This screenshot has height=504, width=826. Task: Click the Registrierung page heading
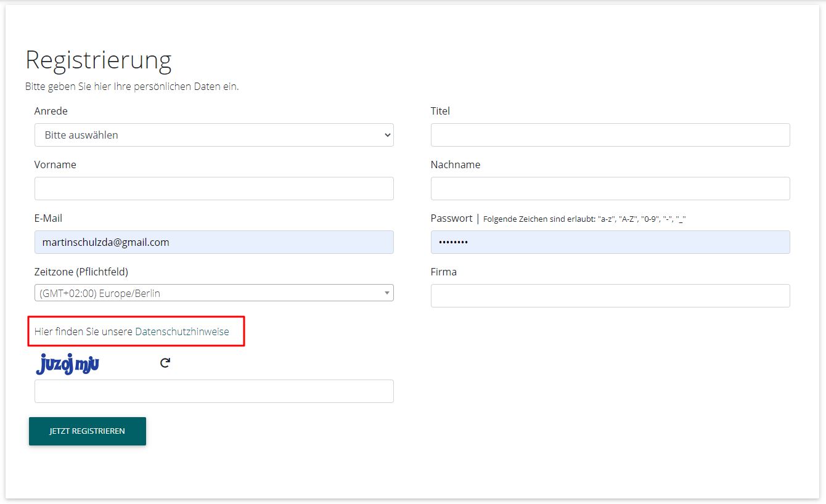pyautogui.click(x=99, y=60)
